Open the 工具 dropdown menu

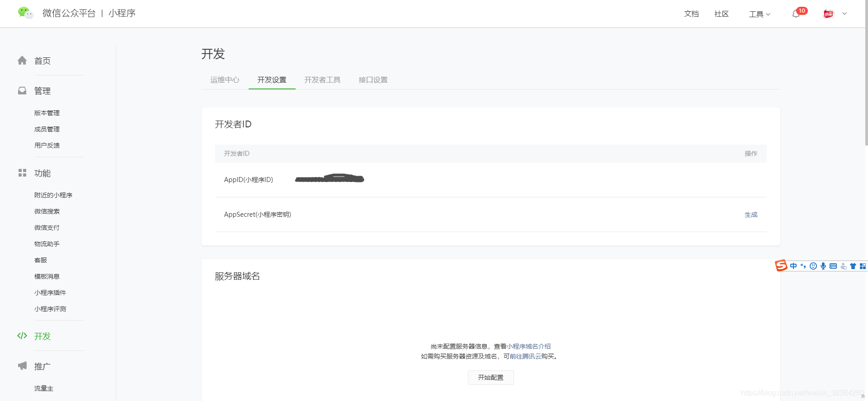(x=759, y=14)
